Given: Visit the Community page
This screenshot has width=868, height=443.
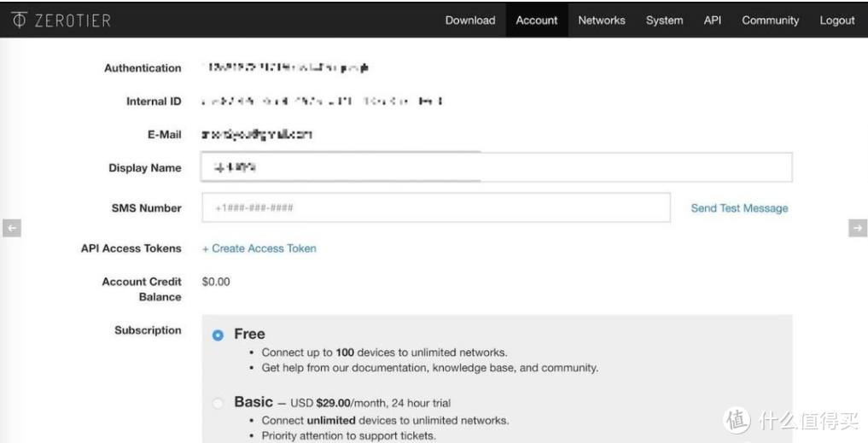Looking at the screenshot, I should (770, 20).
